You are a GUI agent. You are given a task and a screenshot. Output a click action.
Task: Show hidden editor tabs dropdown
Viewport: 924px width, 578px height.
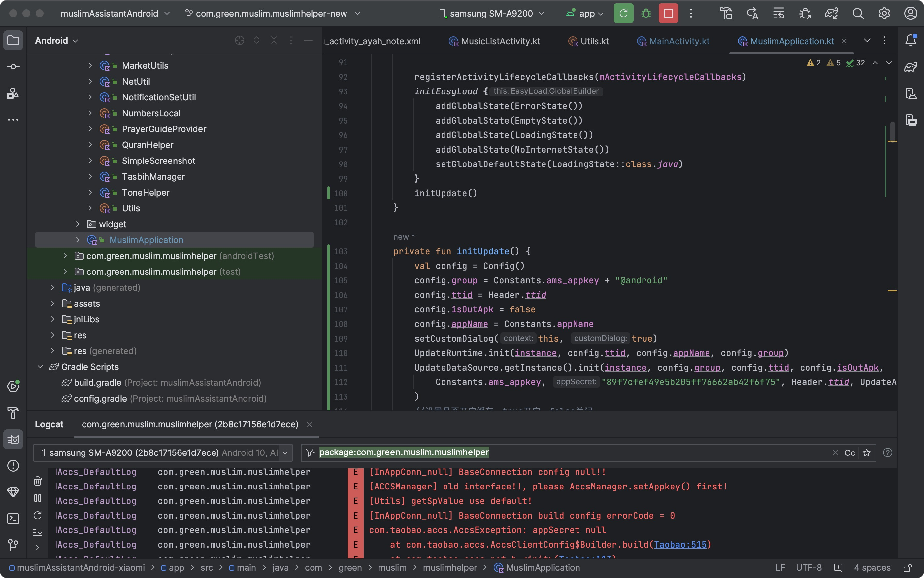tap(867, 41)
